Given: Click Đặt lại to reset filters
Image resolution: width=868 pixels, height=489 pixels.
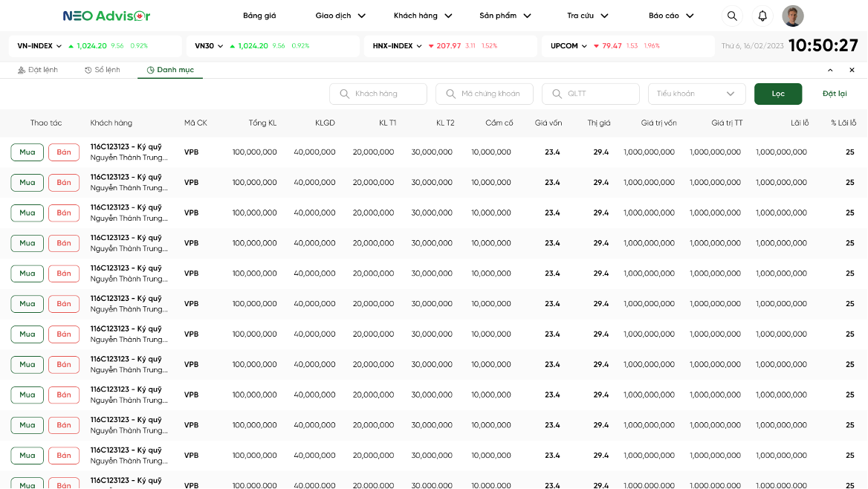Looking at the screenshot, I should 835,94.
